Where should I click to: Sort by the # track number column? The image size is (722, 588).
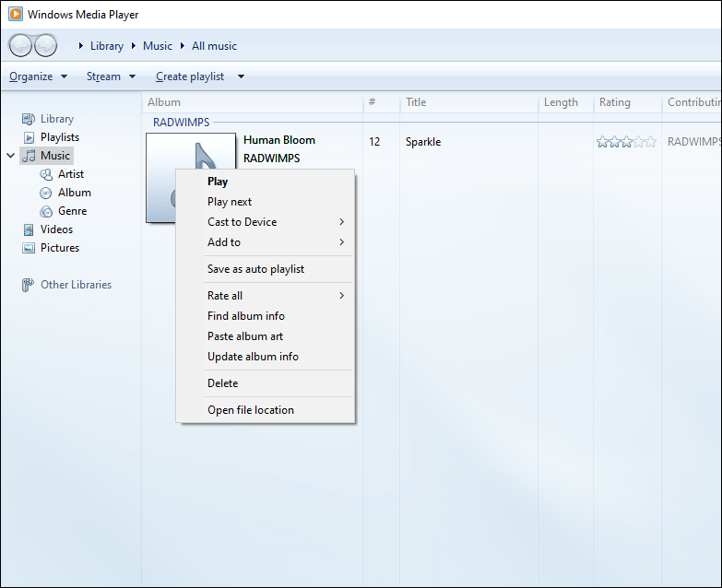pos(381,102)
